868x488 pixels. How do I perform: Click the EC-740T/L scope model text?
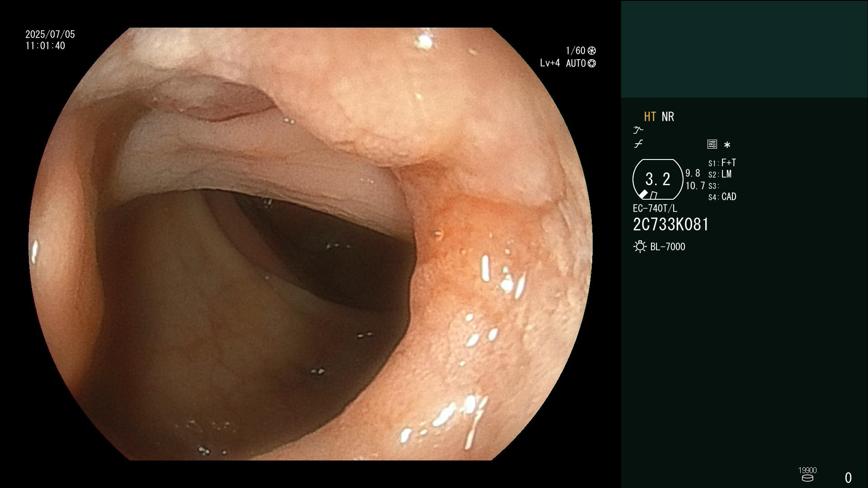655,208
